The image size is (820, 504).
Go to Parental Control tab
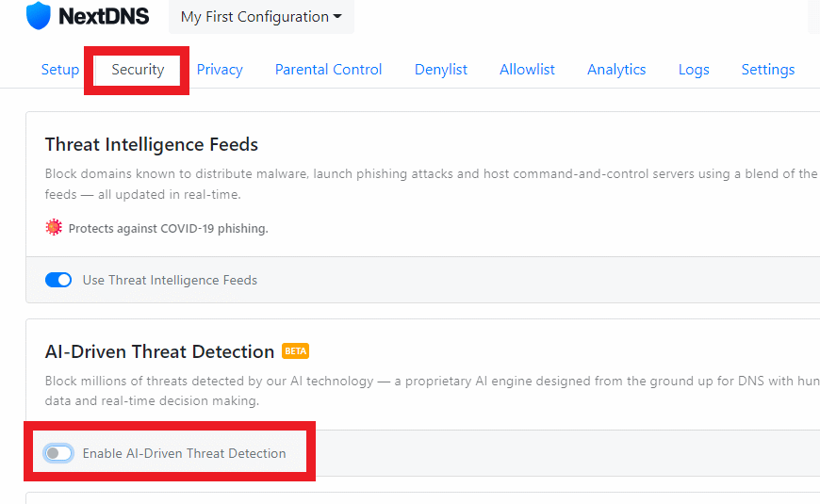point(328,70)
